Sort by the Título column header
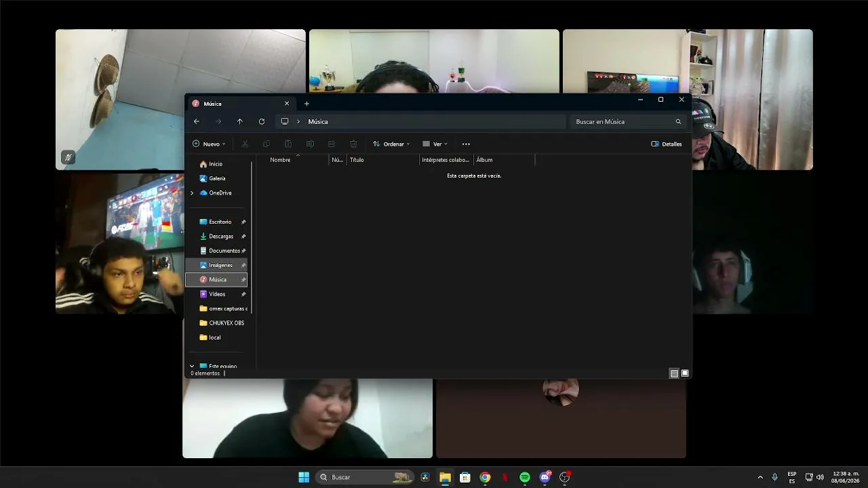868x488 pixels. tap(357, 160)
